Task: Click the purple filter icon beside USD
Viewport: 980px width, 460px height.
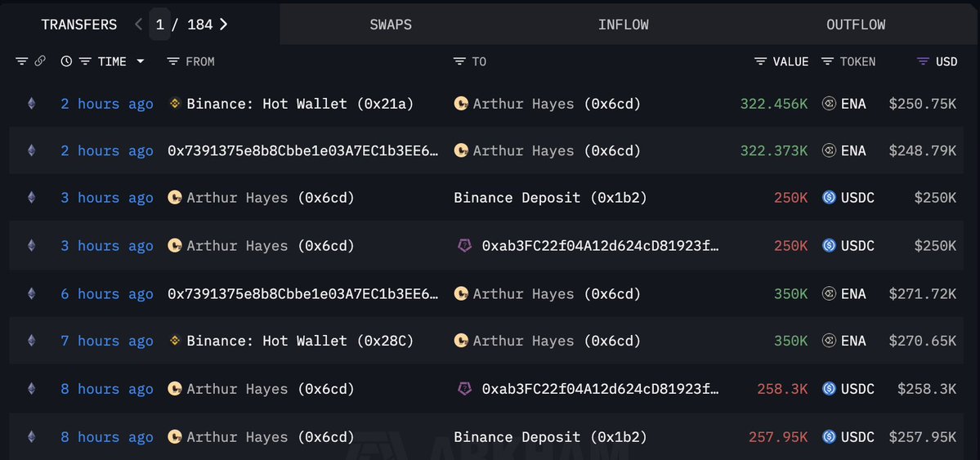Action: coord(923,61)
